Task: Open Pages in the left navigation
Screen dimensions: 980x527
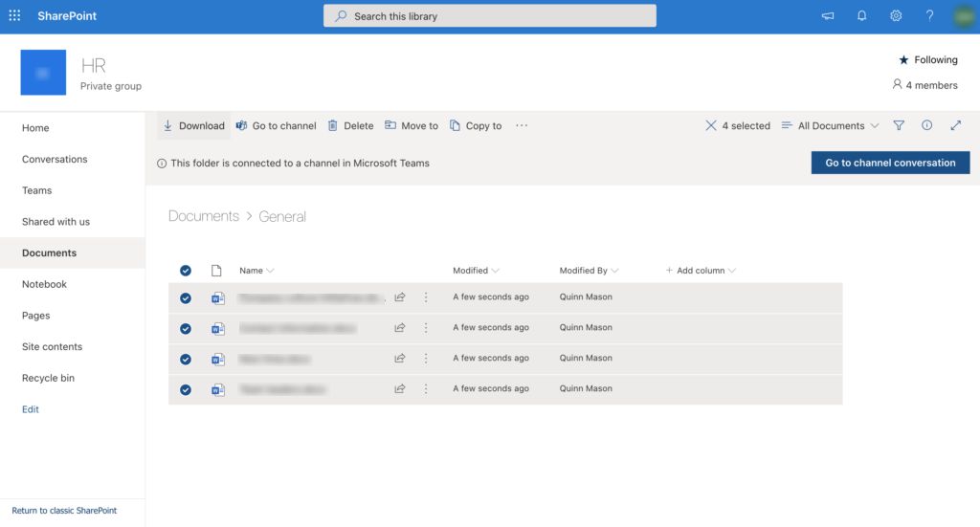Action: click(35, 316)
